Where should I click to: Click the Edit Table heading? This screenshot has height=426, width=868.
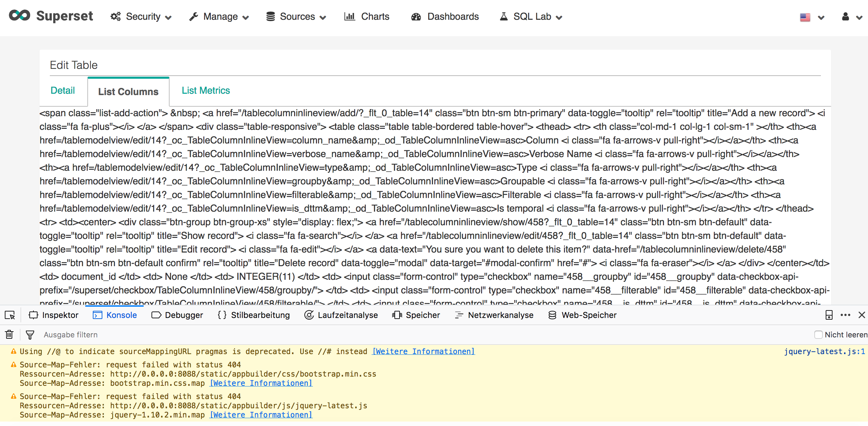point(74,65)
